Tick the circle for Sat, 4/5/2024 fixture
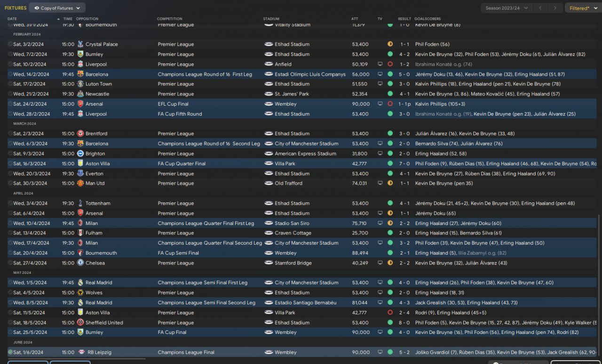This screenshot has height=364, width=602. [x=10, y=293]
